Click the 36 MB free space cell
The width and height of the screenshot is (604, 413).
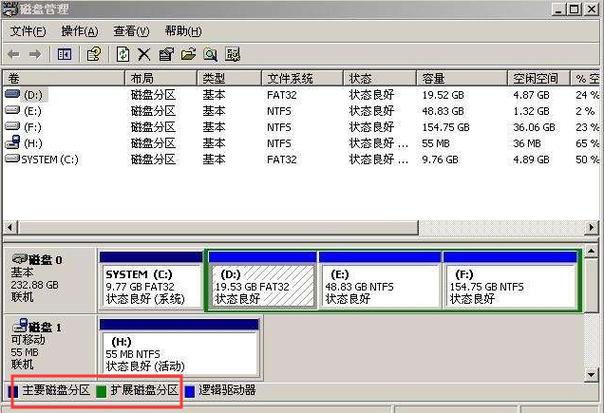[x=527, y=143]
